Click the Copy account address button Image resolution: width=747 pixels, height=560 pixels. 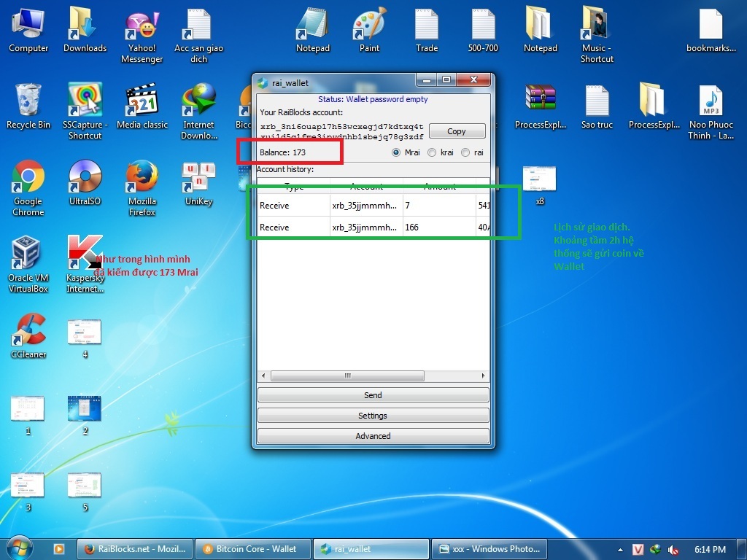click(457, 131)
